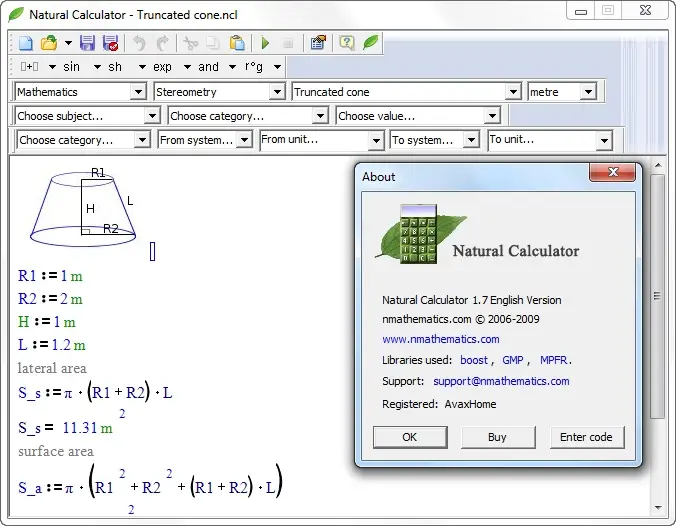Click the 'H := 1 m' expression line
Viewport: 676px width, 526px height.
[47, 322]
